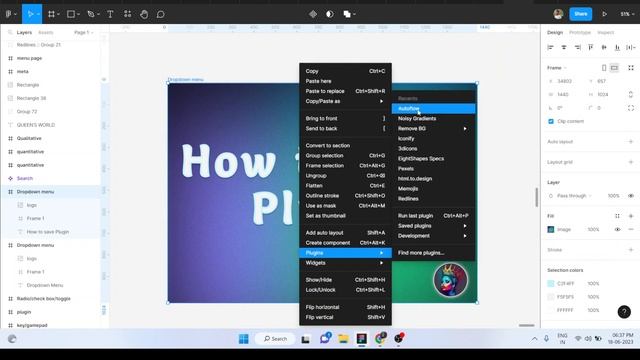The width and height of the screenshot is (640, 360).
Task: Search layers with magnifier icon
Action: pos(10,32)
